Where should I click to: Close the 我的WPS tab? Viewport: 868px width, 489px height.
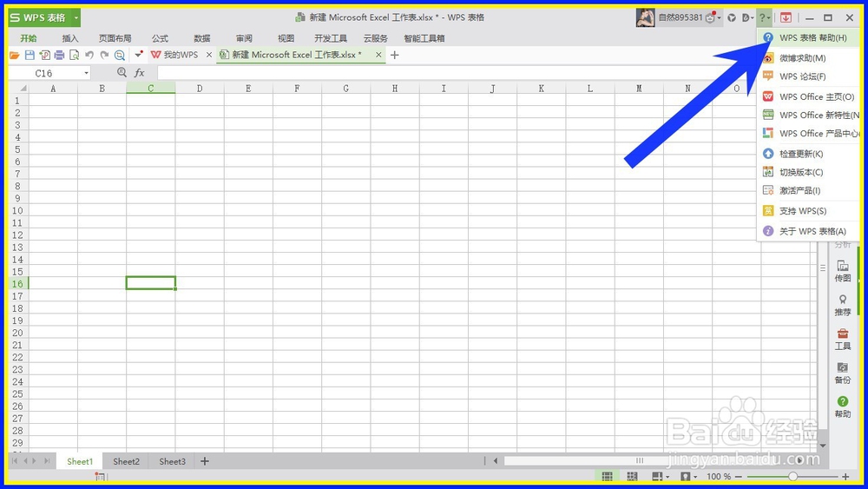[x=208, y=55]
